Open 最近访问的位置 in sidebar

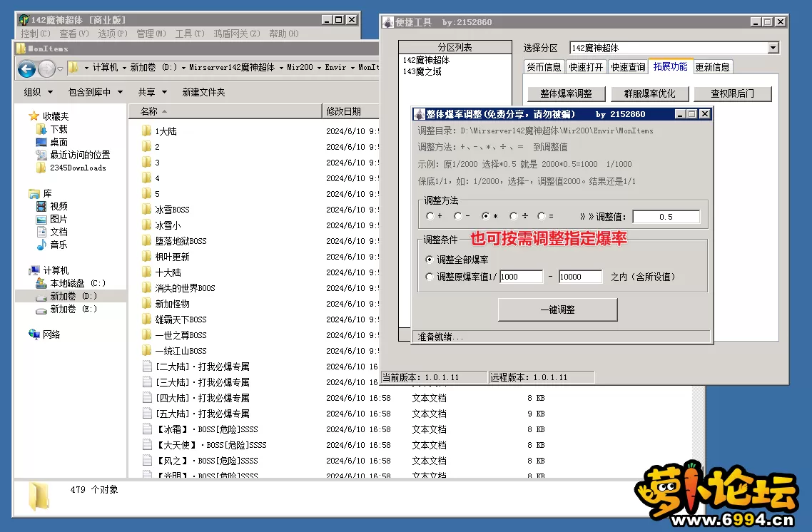point(73,155)
